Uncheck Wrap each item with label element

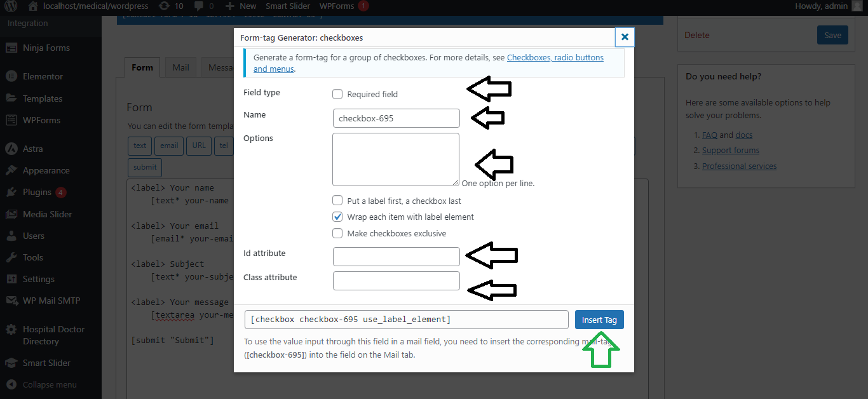[x=337, y=217]
